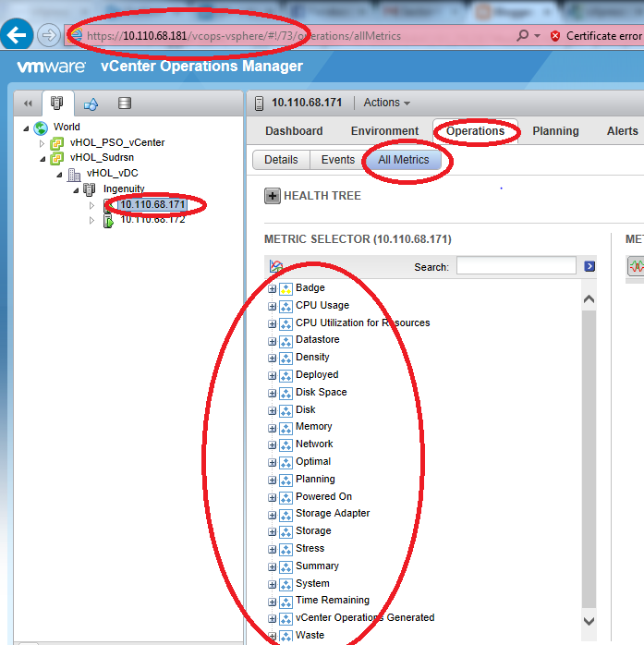Expand the CPU Usage metric group

click(x=273, y=306)
